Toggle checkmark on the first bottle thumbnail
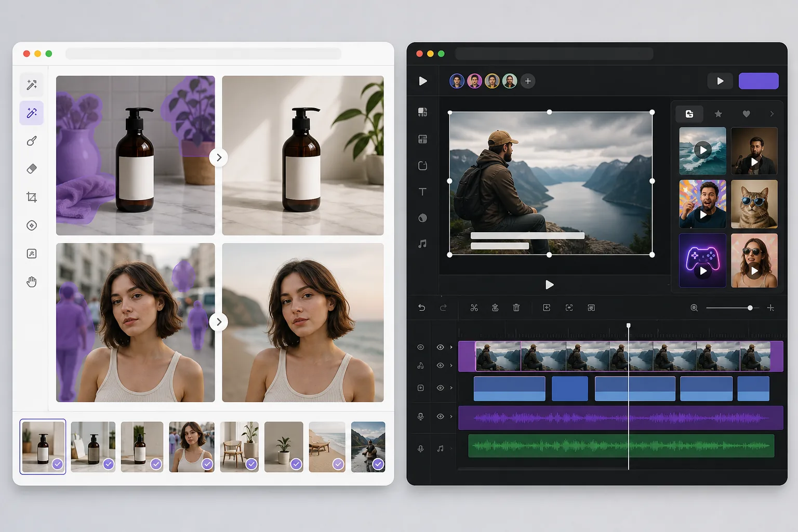 tap(57, 464)
